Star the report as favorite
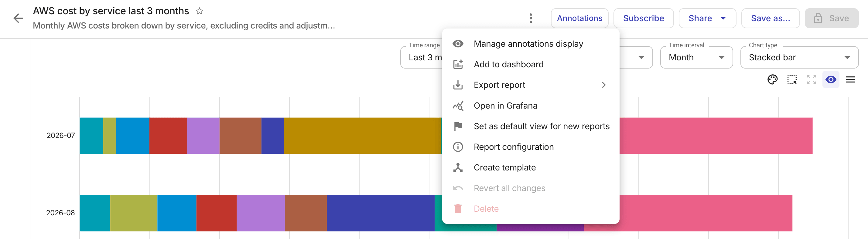 pos(200,11)
